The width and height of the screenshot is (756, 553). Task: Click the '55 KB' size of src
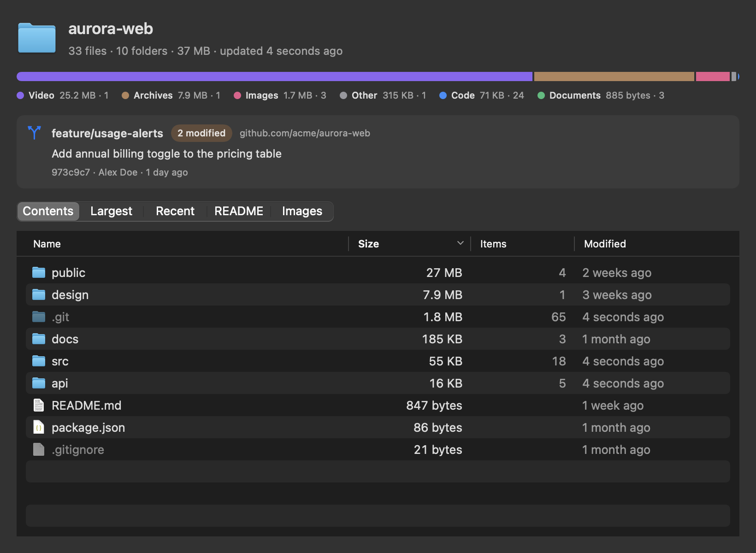point(445,361)
